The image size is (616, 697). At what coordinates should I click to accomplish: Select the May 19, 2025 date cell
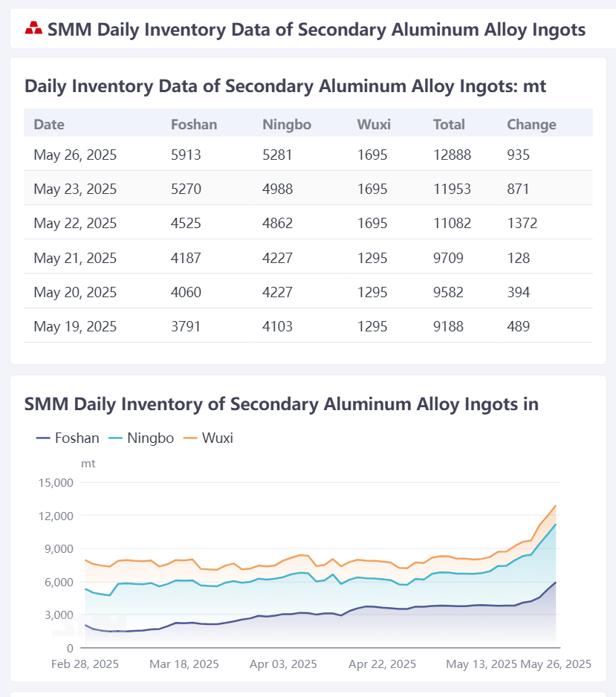[x=75, y=326]
